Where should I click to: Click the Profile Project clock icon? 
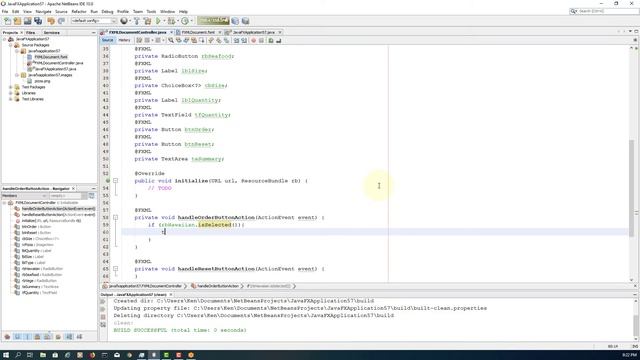(x=185, y=21)
